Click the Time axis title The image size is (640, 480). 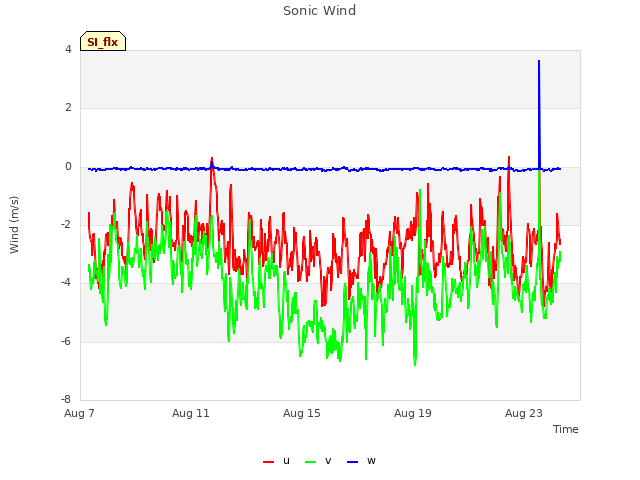[566, 429]
